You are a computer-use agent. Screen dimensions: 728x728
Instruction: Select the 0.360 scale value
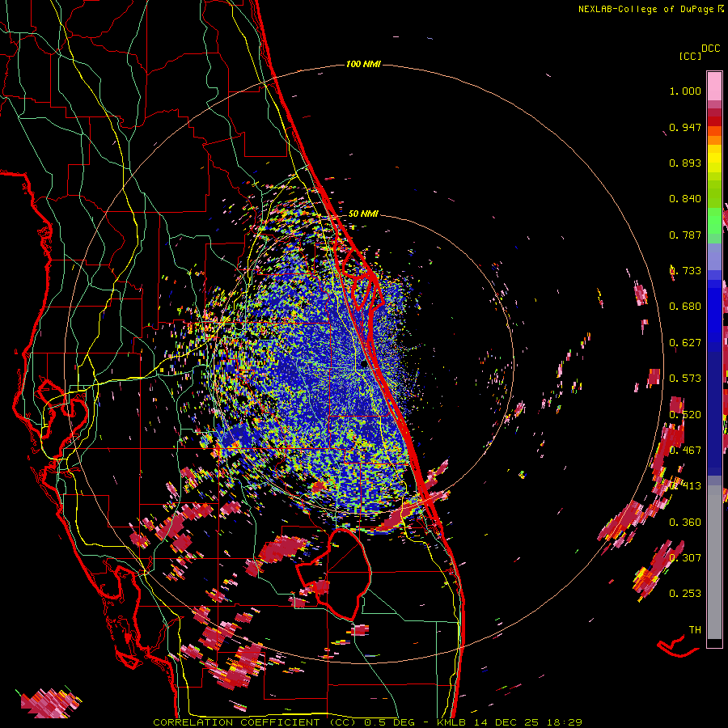[x=685, y=523]
